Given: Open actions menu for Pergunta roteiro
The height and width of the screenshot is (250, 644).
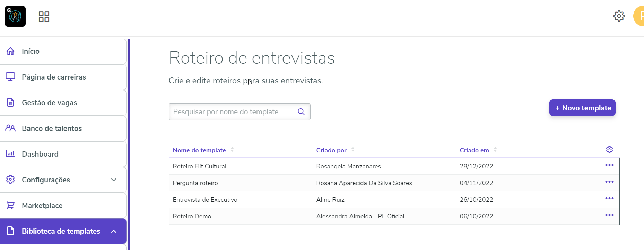Looking at the screenshot, I should pyautogui.click(x=609, y=182).
